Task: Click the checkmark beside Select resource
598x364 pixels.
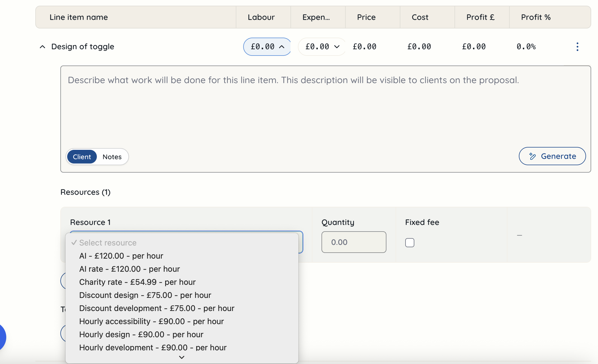Action: coord(74,242)
